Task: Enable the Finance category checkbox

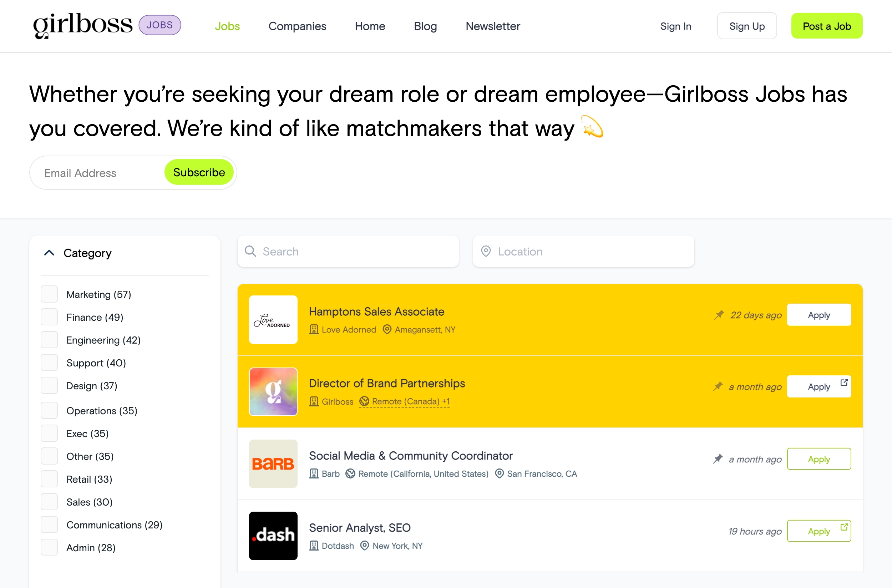Action: 51,317
